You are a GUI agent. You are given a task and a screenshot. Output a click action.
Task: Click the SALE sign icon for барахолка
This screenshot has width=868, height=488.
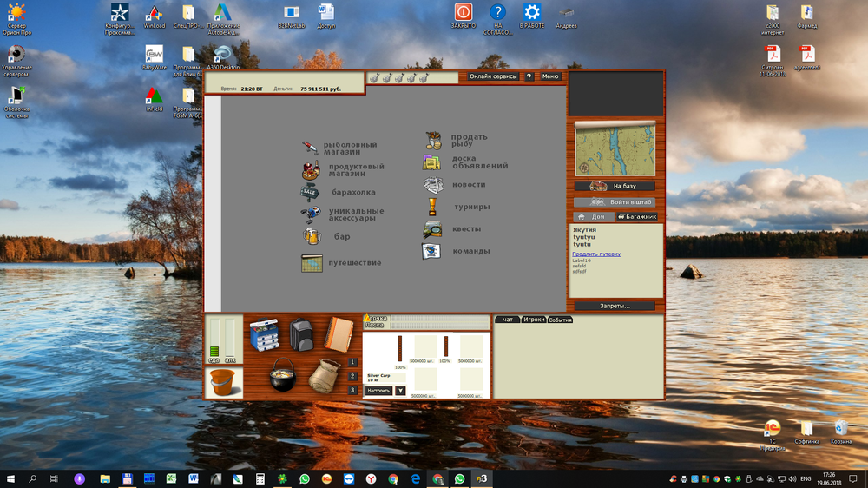[x=310, y=192]
